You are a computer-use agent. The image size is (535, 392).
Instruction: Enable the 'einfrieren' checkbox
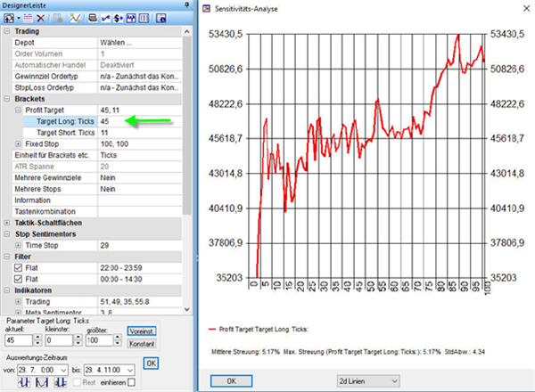(x=131, y=382)
